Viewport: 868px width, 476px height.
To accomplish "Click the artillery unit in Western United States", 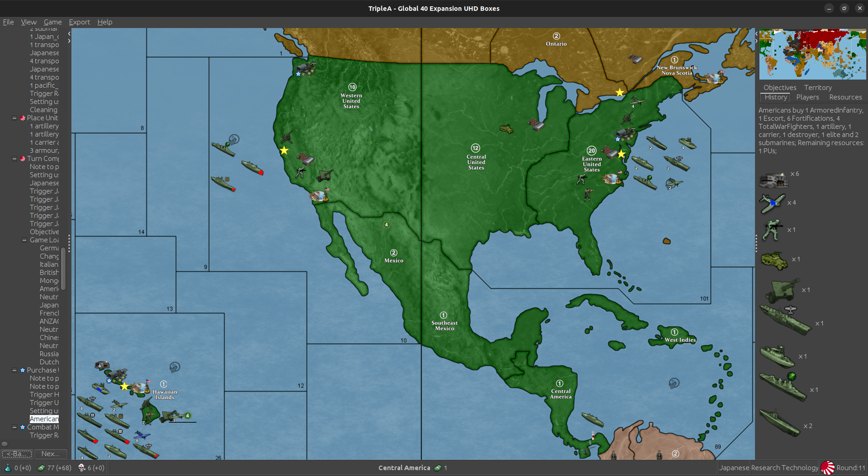I will coord(325,175).
